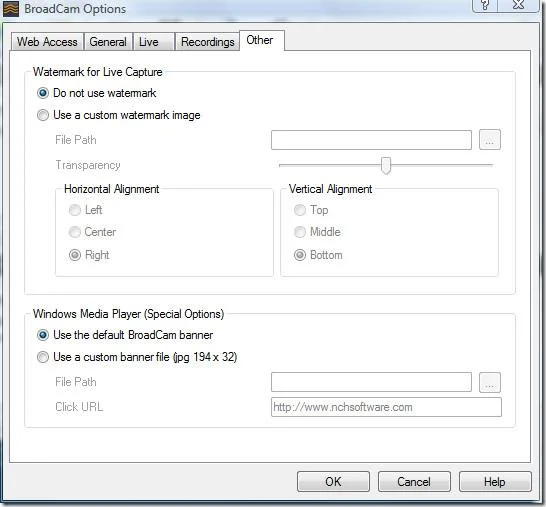Click the Horizontal Alignment group label

click(x=111, y=189)
